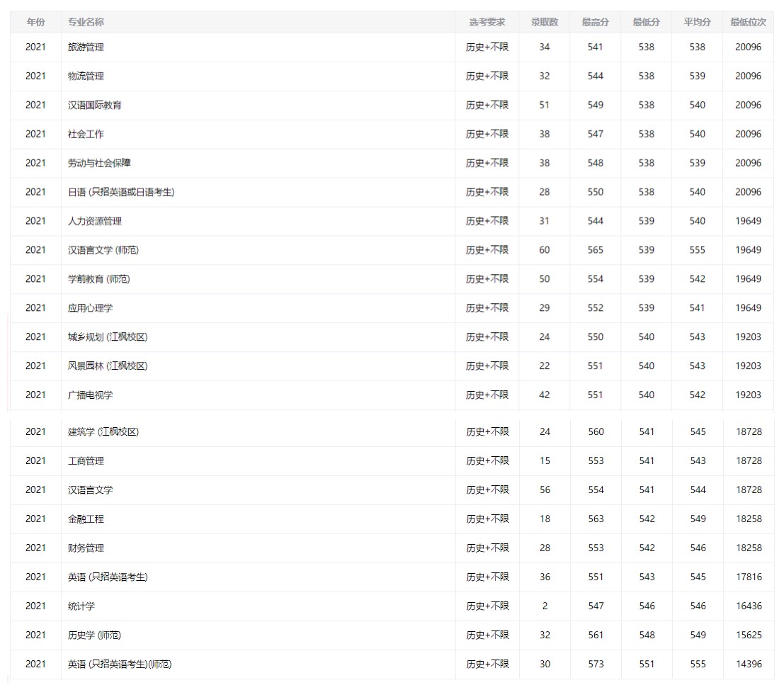Click the 最高分 column header
The height and width of the screenshot is (690, 784).
pos(595,22)
